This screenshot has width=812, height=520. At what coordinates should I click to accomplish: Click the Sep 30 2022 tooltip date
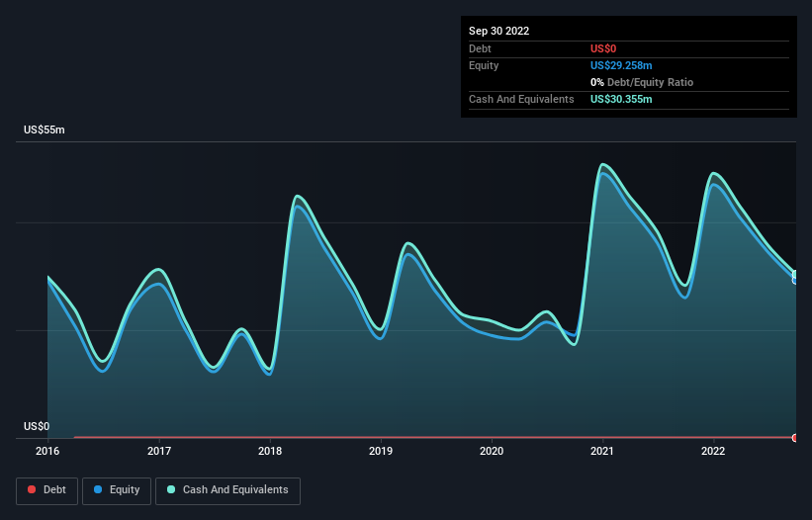pos(498,31)
